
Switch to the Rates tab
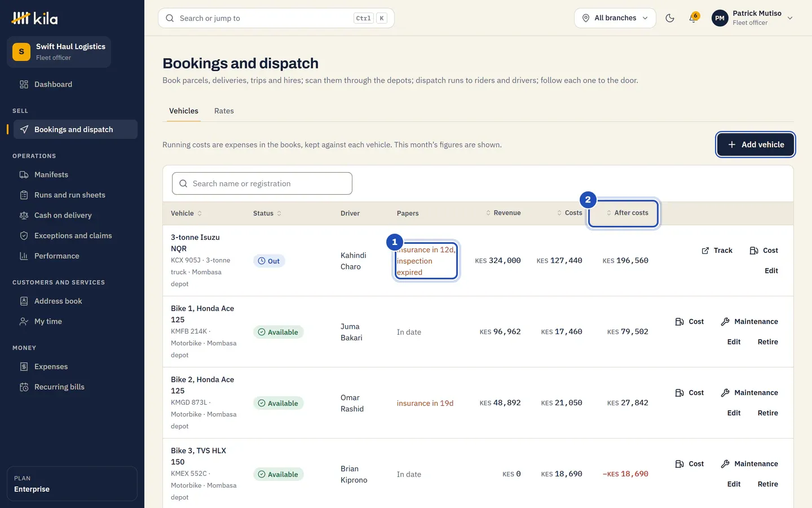click(x=224, y=111)
